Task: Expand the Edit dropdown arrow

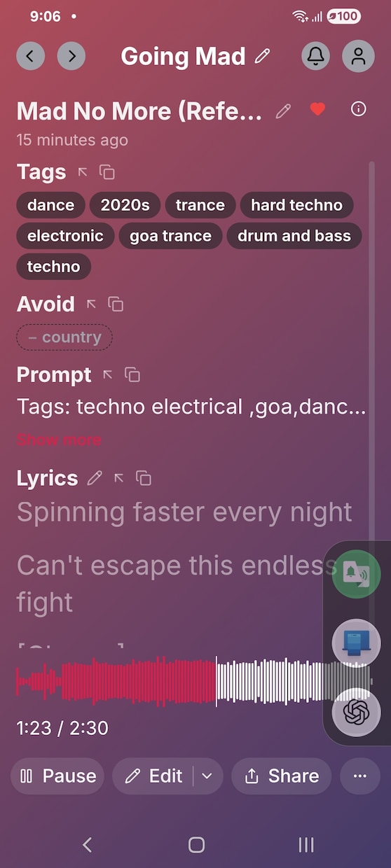Action: [207, 776]
